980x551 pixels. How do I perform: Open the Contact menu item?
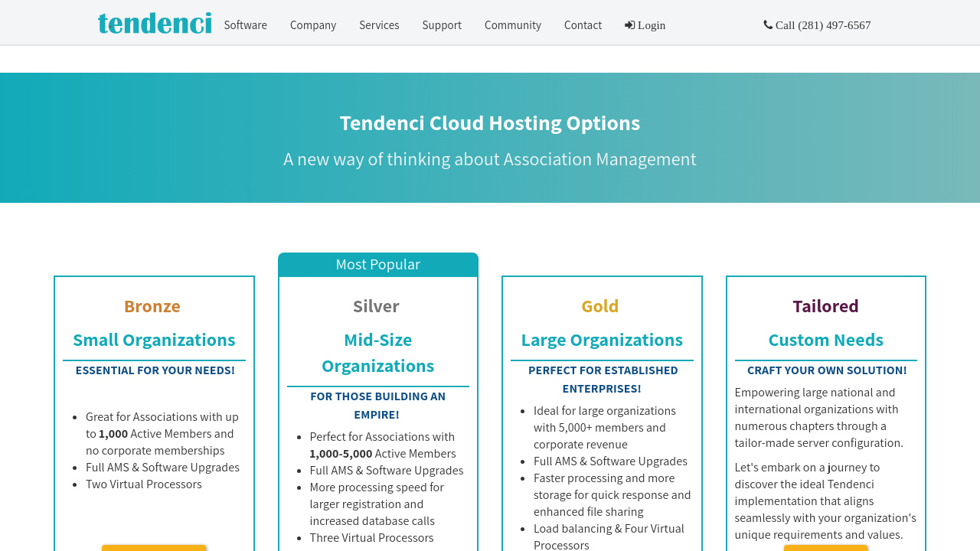pyautogui.click(x=583, y=25)
